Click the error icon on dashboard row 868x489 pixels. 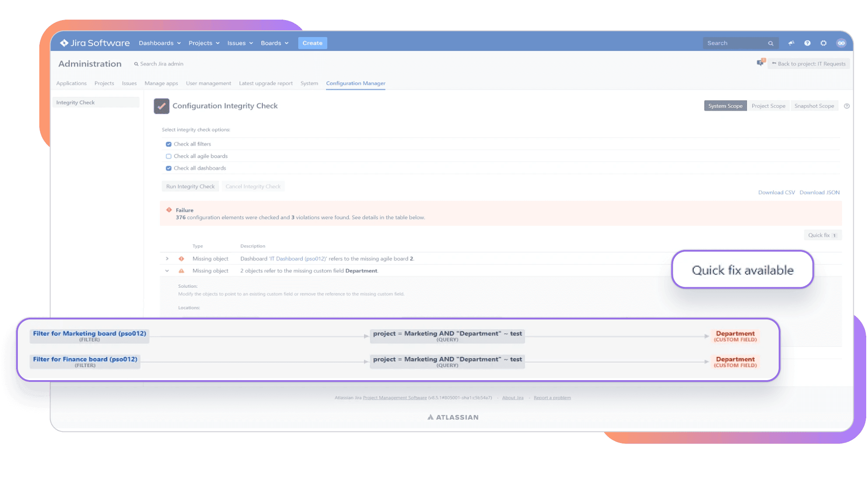tap(181, 259)
